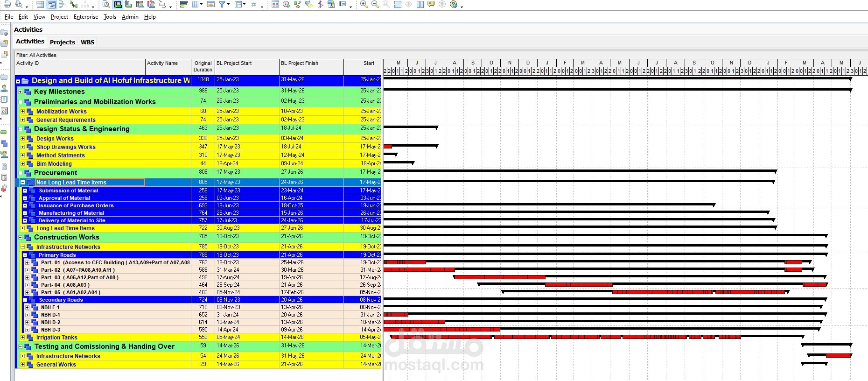Open the Help question mark icon

pos(453,4)
